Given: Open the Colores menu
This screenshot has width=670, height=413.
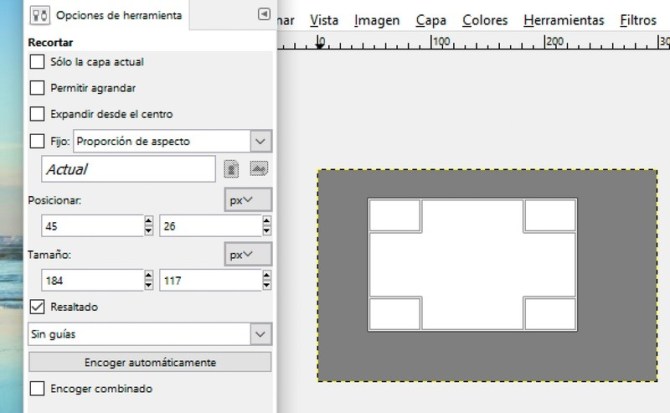Looking at the screenshot, I should click(x=485, y=20).
